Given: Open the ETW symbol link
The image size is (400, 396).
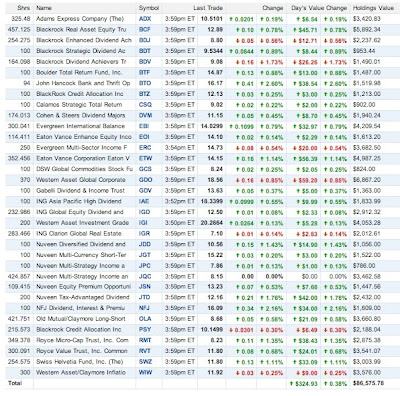Looking at the screenshot, I should tap(145, 158).
